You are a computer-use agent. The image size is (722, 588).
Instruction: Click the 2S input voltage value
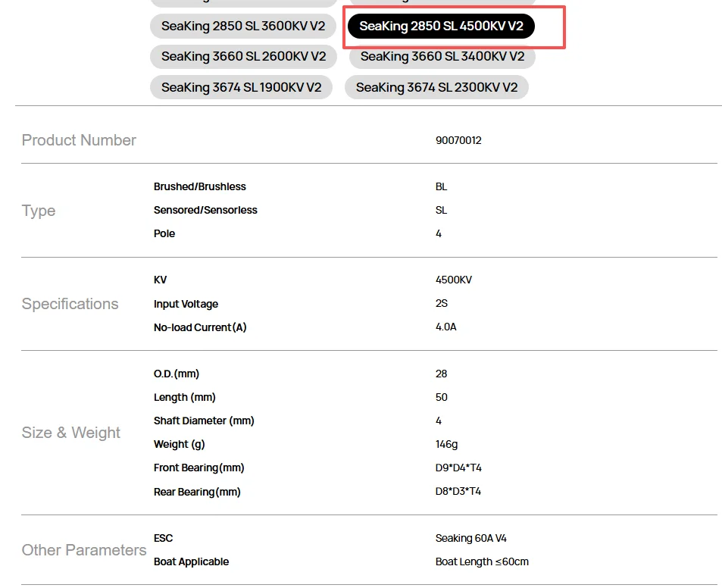coord(442,303)
